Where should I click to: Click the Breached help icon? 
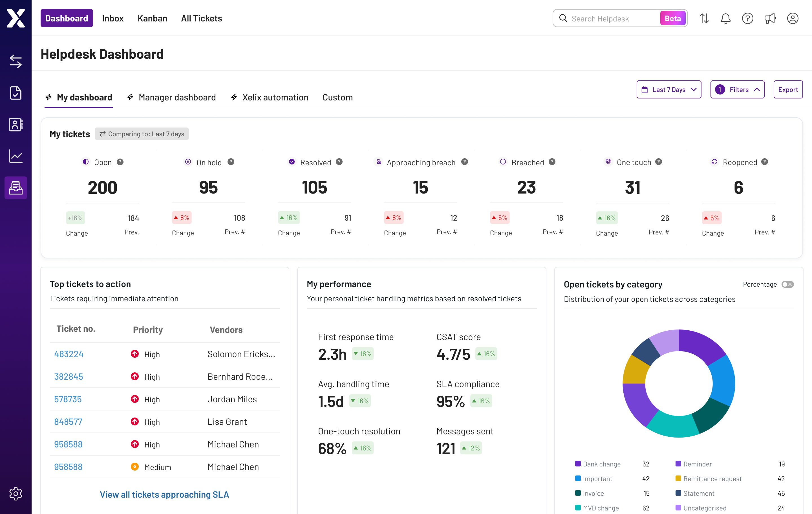pos(552,162)
